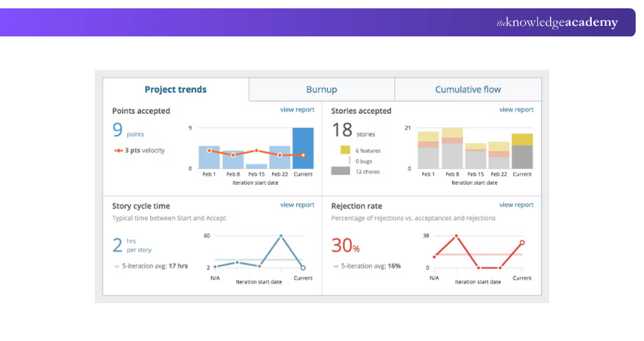
Task: Click the Feb 1 bar in Points accepted chart
Action: 209,158
